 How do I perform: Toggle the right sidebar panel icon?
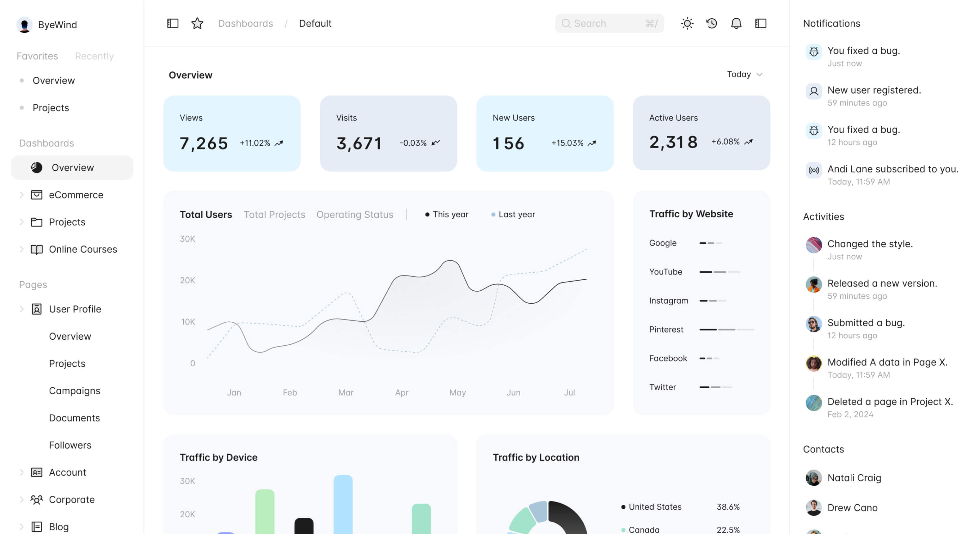(x=761, y=24)
